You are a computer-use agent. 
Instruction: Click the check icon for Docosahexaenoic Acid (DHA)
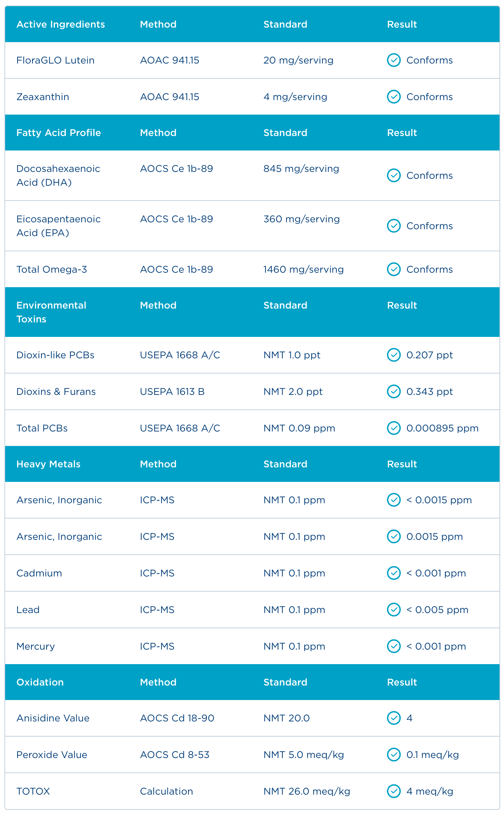click(394, 175)
